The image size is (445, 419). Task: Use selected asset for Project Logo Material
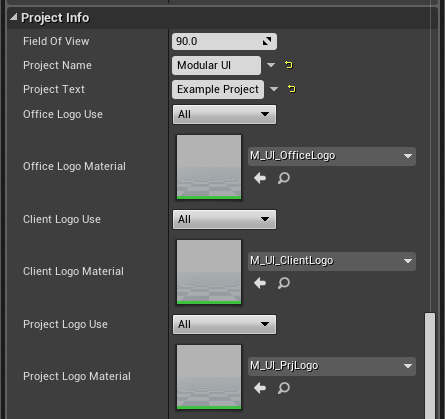[x=260, y=388]
